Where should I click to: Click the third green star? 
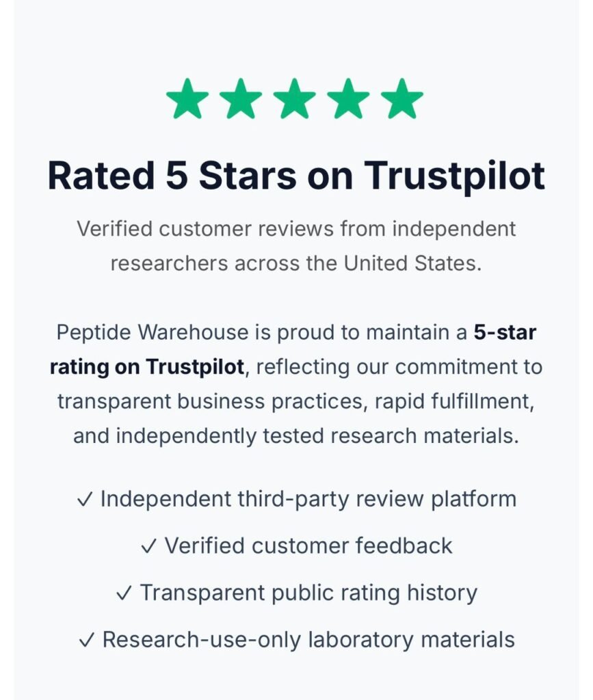pyautogui.click(x=295, y=99)
